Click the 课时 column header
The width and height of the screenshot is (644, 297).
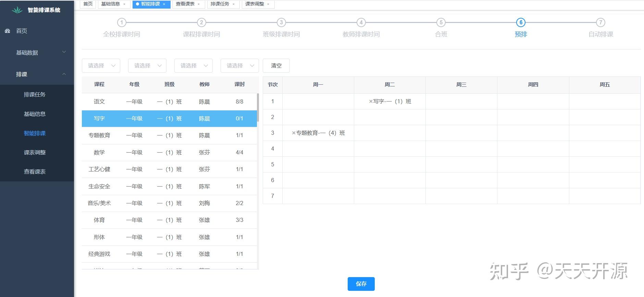point(239,84)
